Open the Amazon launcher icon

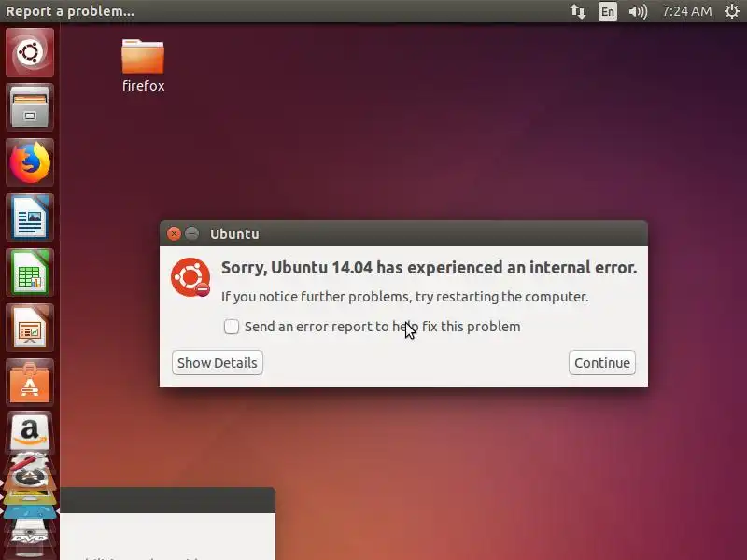click(30, 432)
